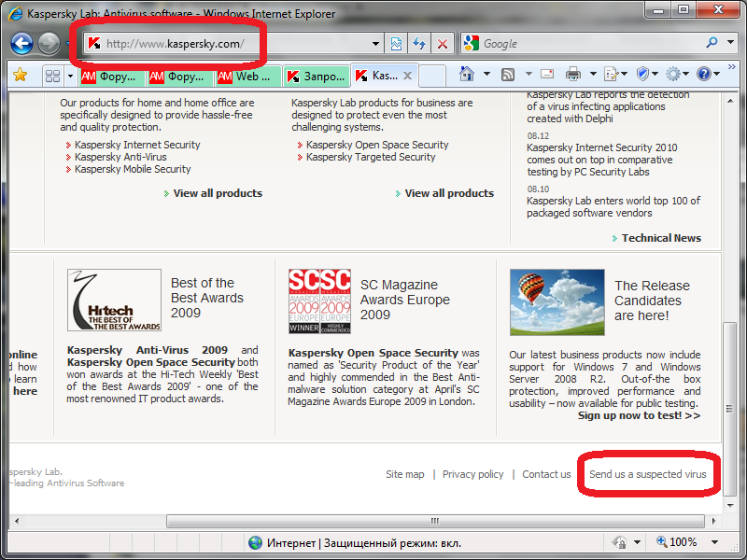The image size is (747, 560).
Task: Open the feeds dropdown arrow
Action: (529, 74)
